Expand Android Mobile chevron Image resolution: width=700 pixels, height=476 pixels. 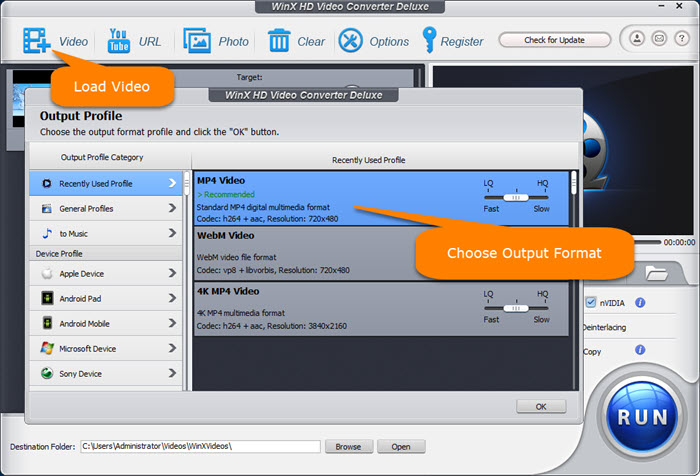172,323
